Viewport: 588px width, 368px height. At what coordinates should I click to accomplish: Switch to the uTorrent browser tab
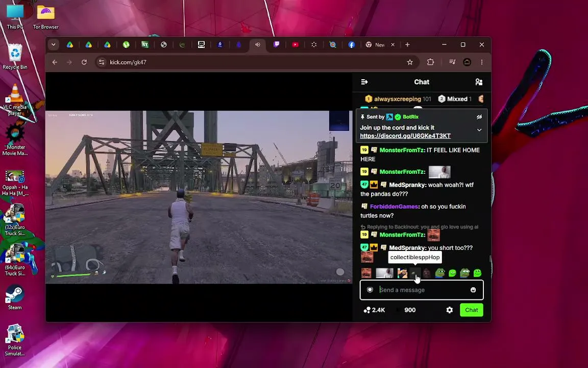(126, 44)
